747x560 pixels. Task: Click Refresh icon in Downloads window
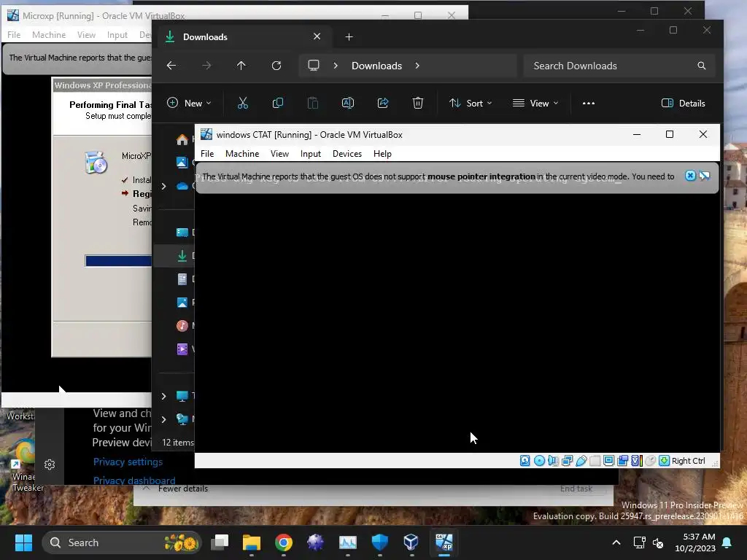pyautogui.click(x=276, y=66)
